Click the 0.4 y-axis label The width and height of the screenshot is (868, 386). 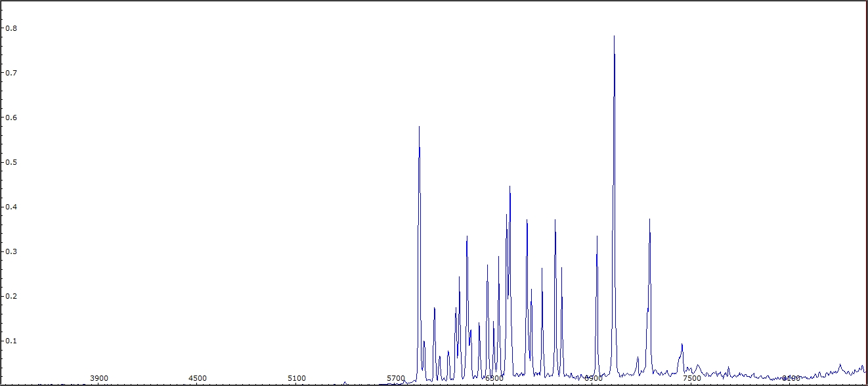pyautogui.click(x=11, y=207)
